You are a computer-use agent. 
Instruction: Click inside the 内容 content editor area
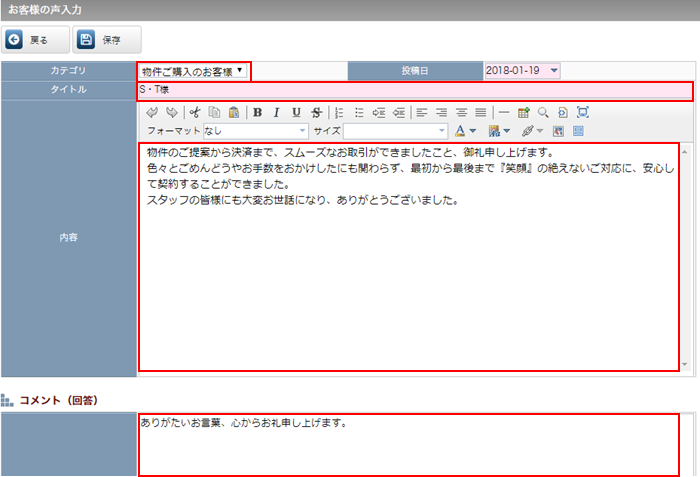409,257
